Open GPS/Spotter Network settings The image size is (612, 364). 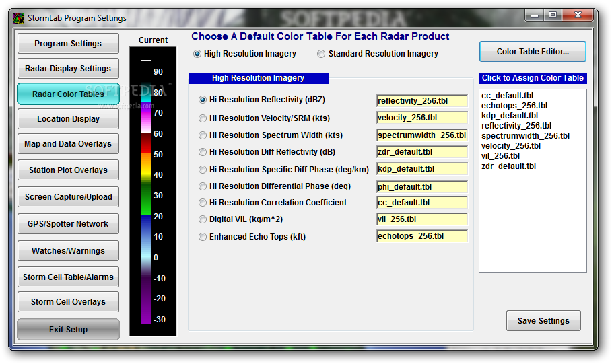click(x=68, y=224)
